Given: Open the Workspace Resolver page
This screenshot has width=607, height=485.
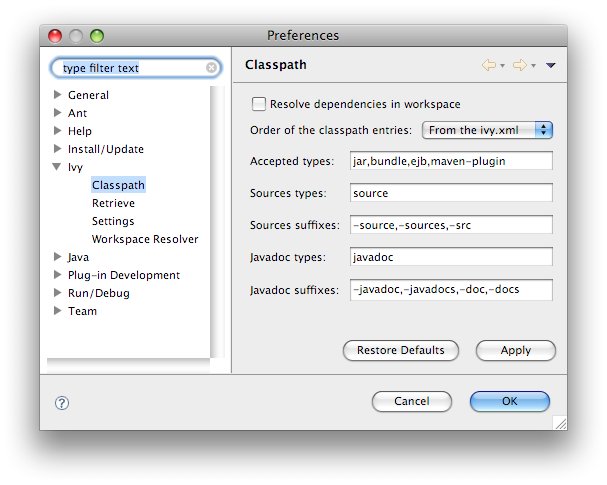Looking at the screenshot, I should tap(145, 239).
